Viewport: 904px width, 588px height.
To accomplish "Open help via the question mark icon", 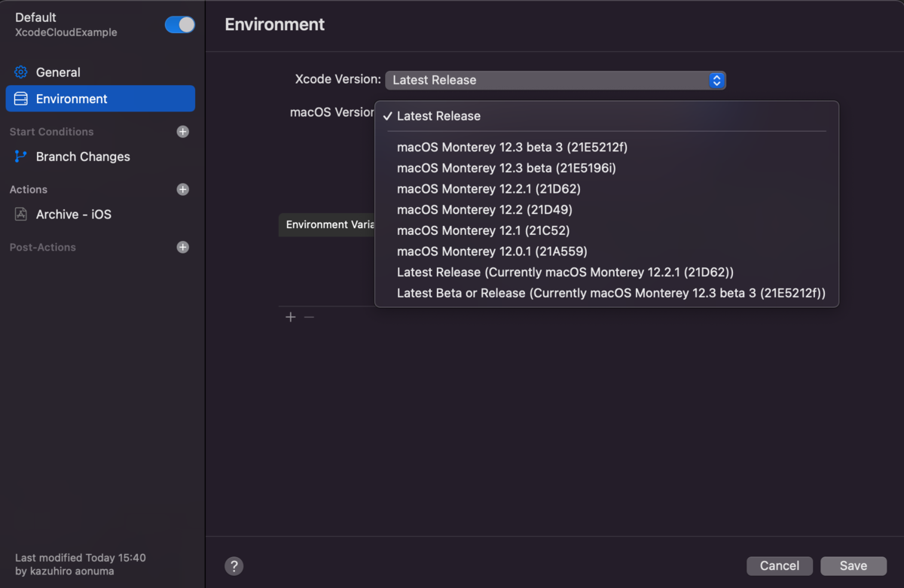I will (x=234, y=565).
